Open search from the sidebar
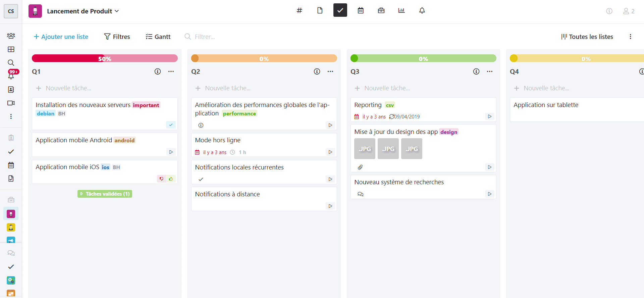The height and width of the screenshot is (298, 644). 11,63
